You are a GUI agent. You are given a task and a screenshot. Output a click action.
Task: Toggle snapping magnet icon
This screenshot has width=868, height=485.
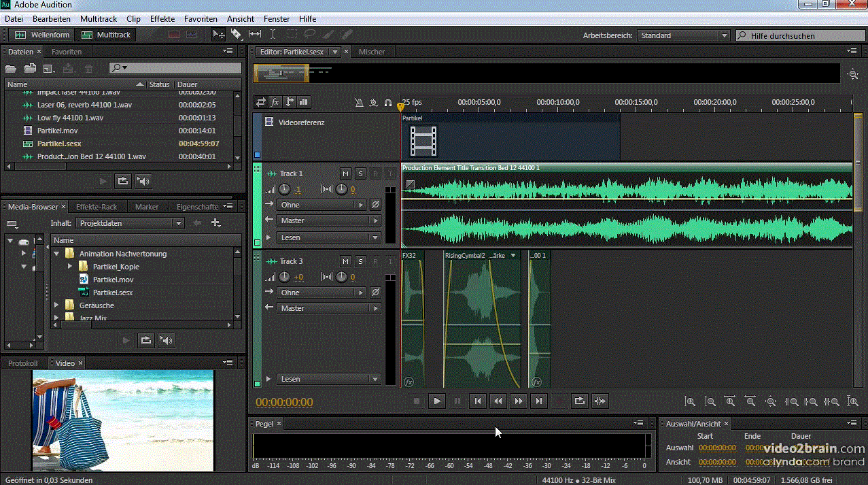388,103
